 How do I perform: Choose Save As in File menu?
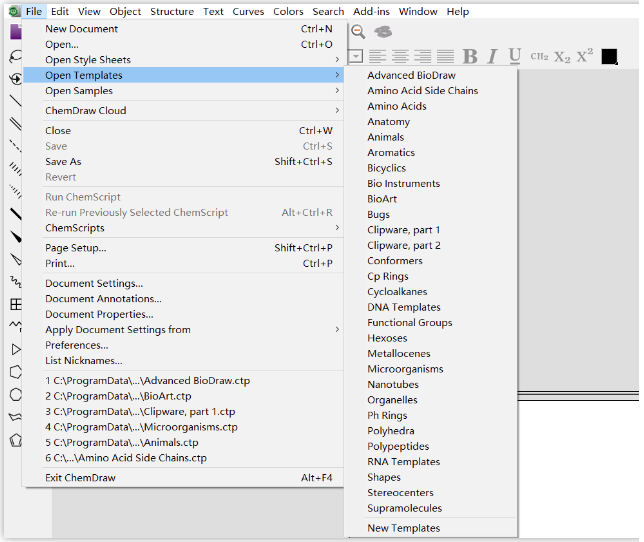coord(183,162)
